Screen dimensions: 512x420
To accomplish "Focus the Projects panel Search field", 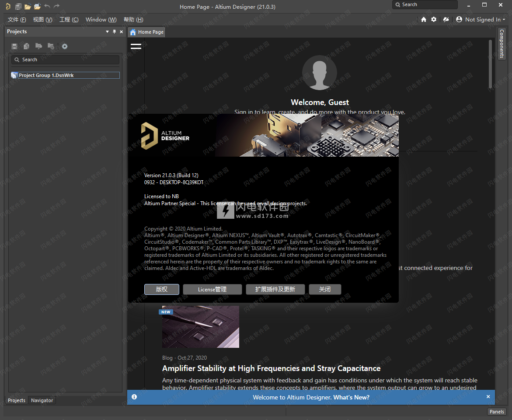I will click(65, 59).
